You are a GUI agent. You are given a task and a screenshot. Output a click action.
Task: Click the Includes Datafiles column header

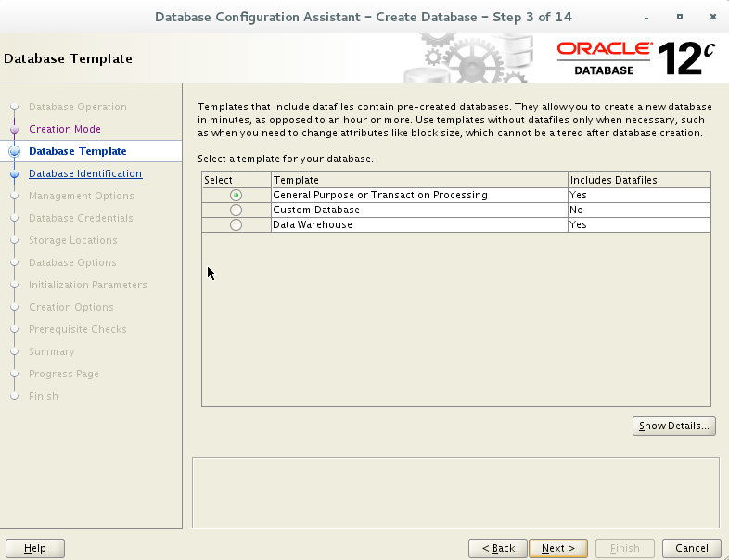tap(639, 180)
